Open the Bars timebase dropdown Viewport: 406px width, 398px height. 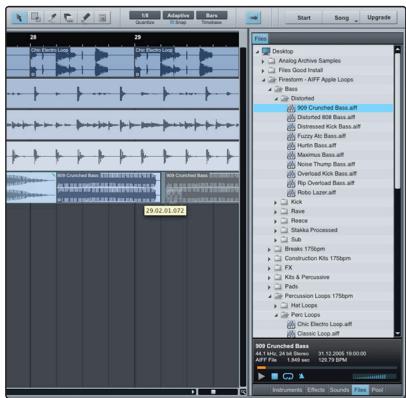click(x=212, y=15)
